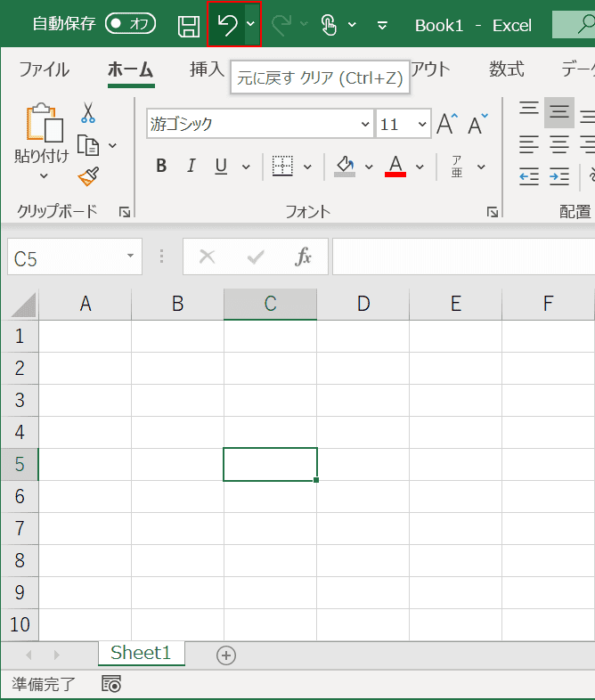Click the Sheet1 worksheet tab
This screenshot has width=595, height=700.
(x=141, y=654)
